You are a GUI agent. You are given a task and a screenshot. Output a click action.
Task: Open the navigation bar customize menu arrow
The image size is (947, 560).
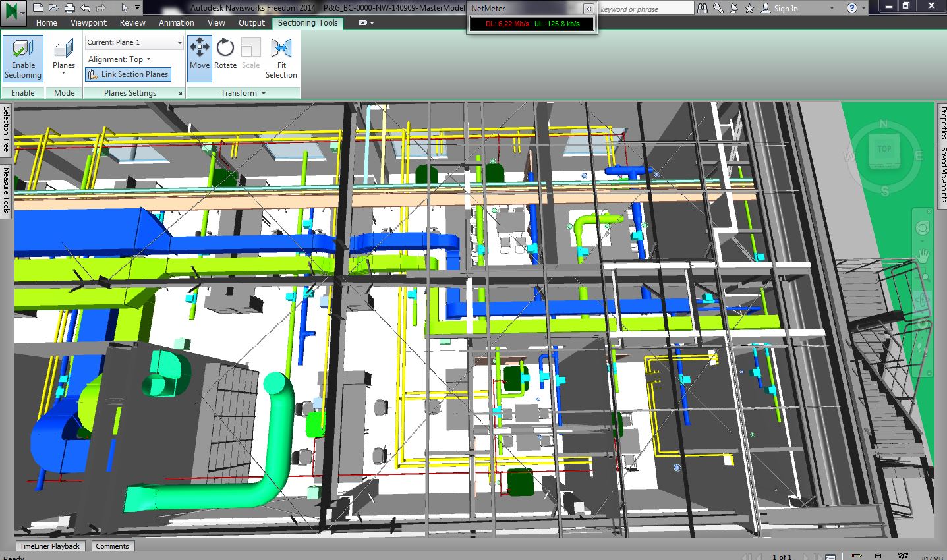(929, 373)
